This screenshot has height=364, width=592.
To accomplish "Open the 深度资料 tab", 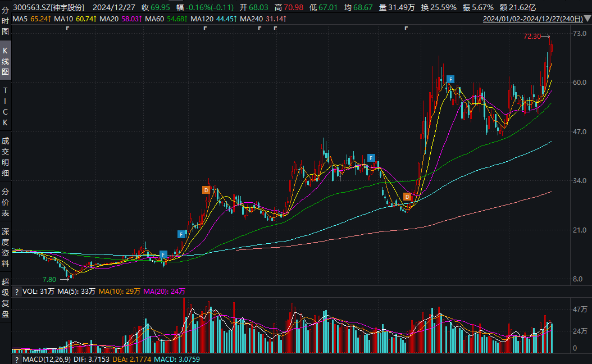I will click(5, 247).
